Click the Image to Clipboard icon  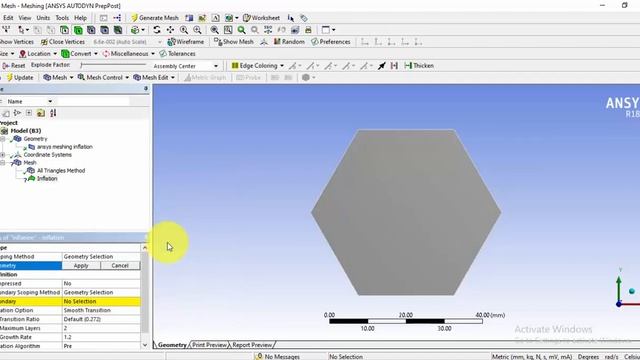point(295,30)
